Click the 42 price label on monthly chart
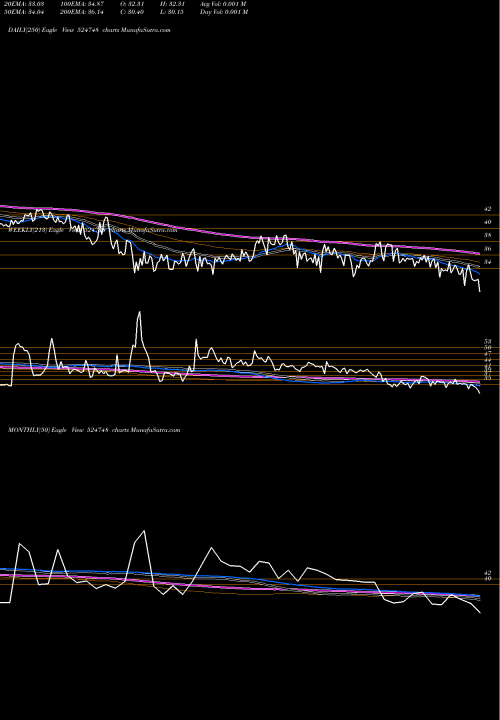Screen dimensions: 500x720 488,573
